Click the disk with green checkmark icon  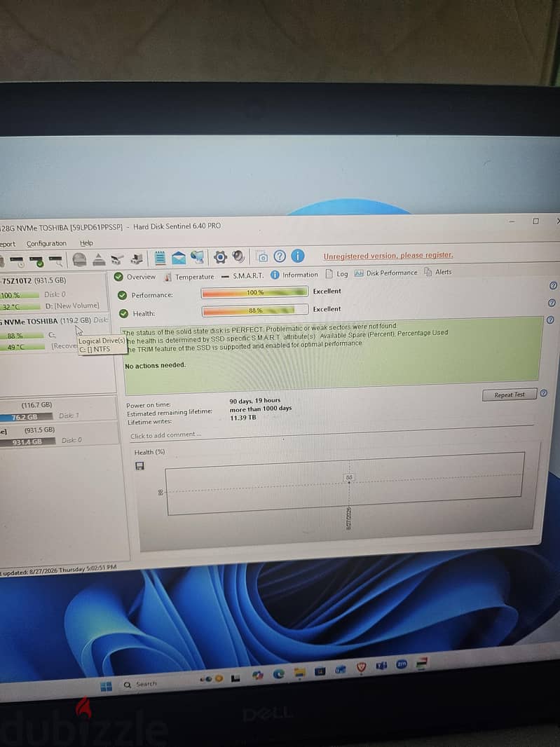click(x=36, y=261)
